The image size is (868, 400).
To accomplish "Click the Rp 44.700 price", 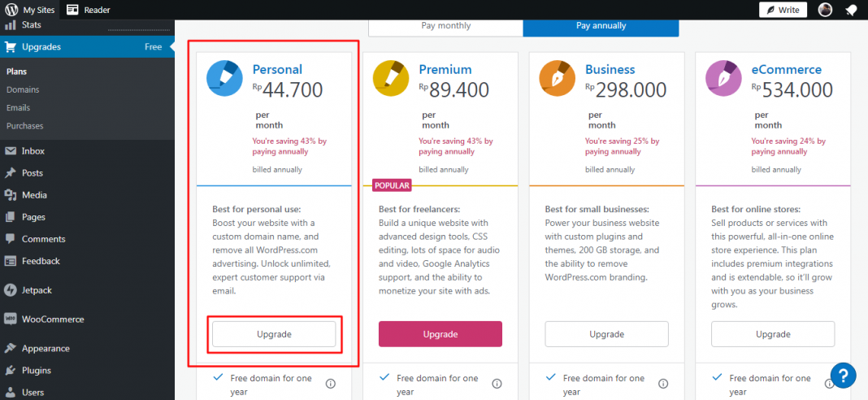I will (288, 89).
